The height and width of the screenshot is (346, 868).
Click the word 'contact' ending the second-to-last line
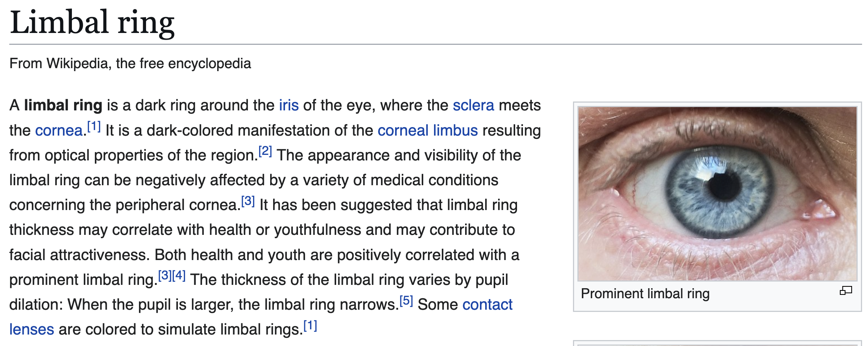coord(487,305)
